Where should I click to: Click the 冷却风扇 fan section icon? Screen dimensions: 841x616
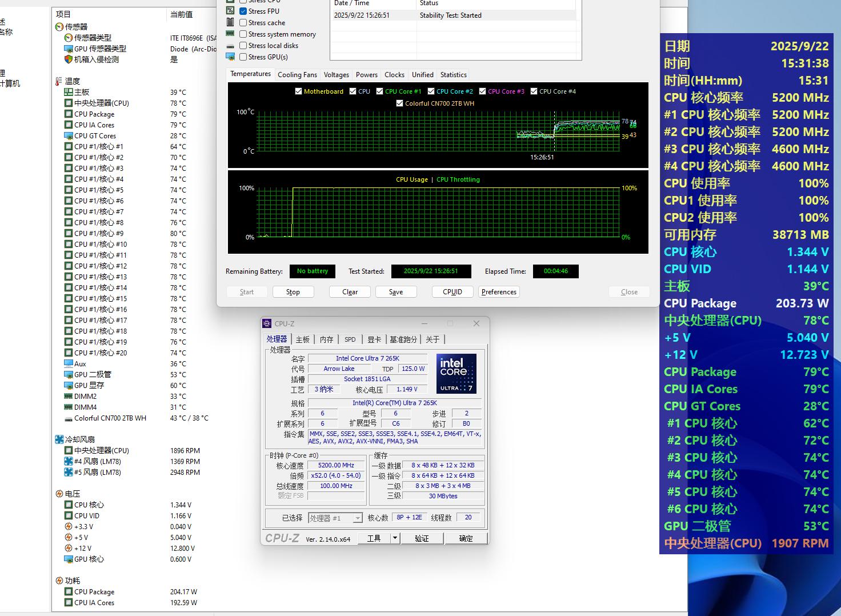tap(59, 439)
